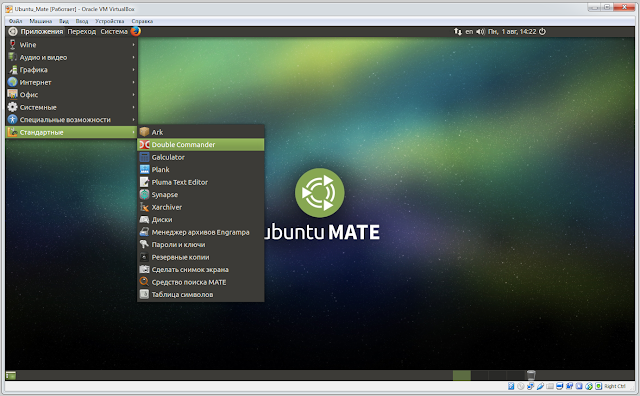This screenshot has height=396, width=640.
Task: Click the trash icon in the bottom panel
Action: [x=531, y=375]
